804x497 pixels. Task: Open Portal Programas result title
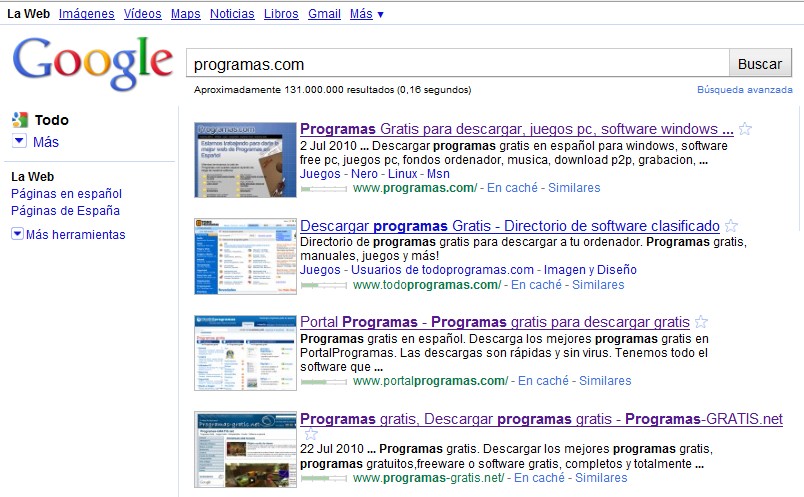click(x=495, y=322)
